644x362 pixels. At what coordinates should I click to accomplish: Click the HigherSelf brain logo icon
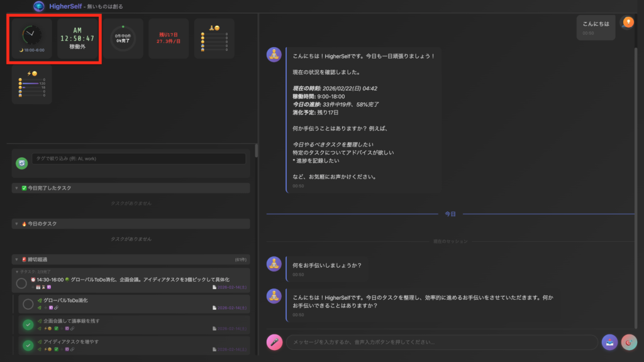(x=39, y=6)
